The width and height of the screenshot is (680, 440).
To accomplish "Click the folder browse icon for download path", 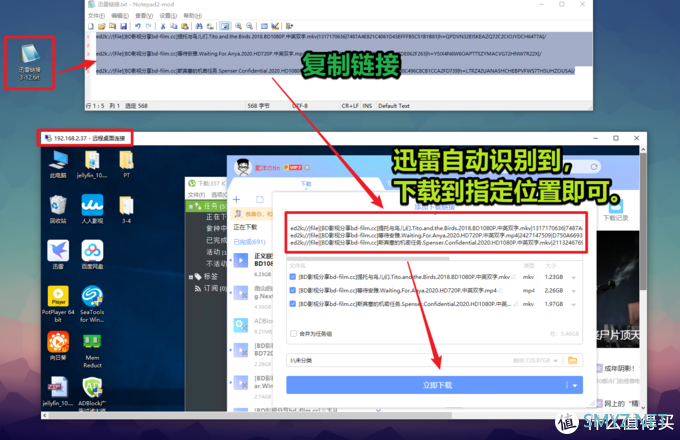I will [x=572, y=360].
